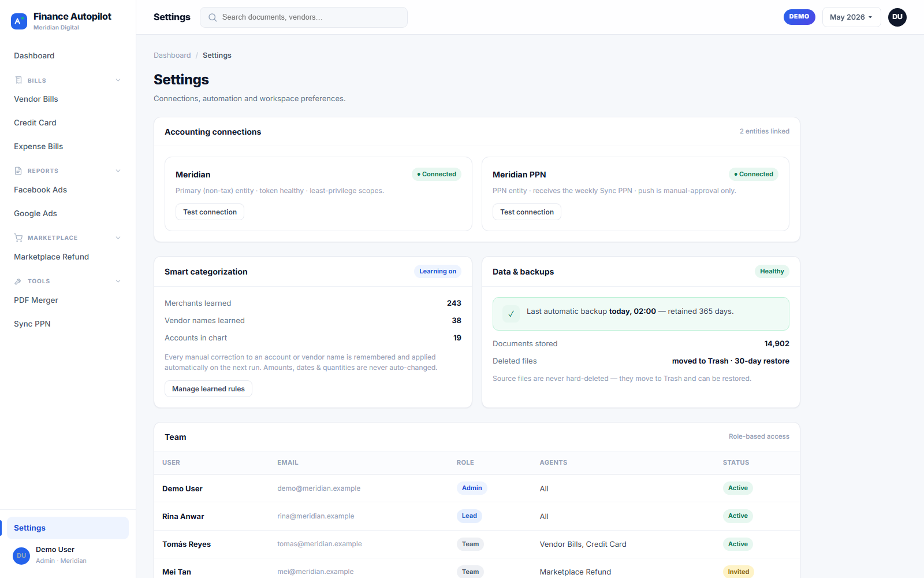The height and width of the screenshot is (578, 924).
Task: Select Settings in the sidebar
Action: [x=68, y=528]
